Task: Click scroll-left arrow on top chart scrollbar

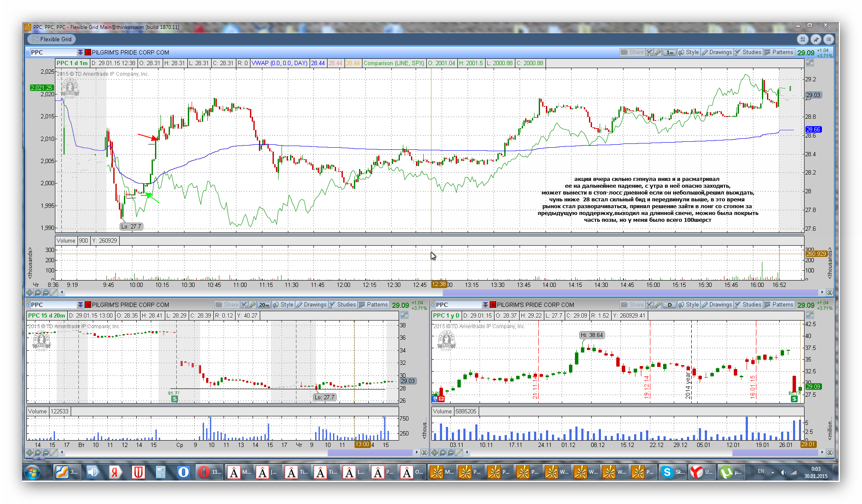Action: [x=62, y=292]
